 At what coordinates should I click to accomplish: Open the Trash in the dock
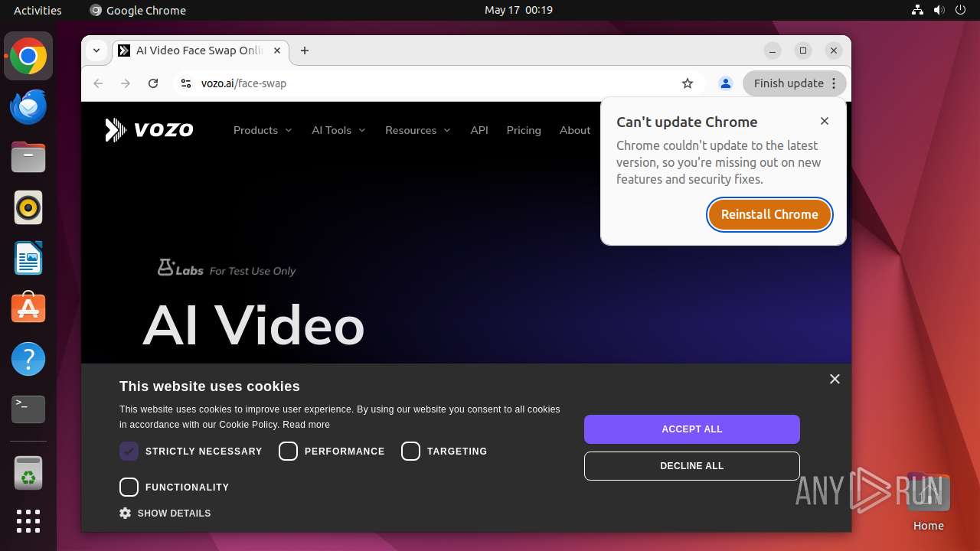pos(28,473)
